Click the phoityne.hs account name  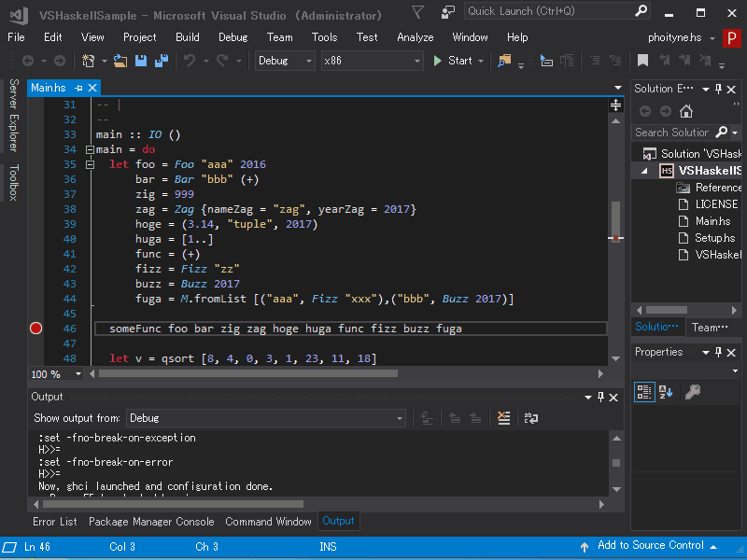click(x=674, y=37)
